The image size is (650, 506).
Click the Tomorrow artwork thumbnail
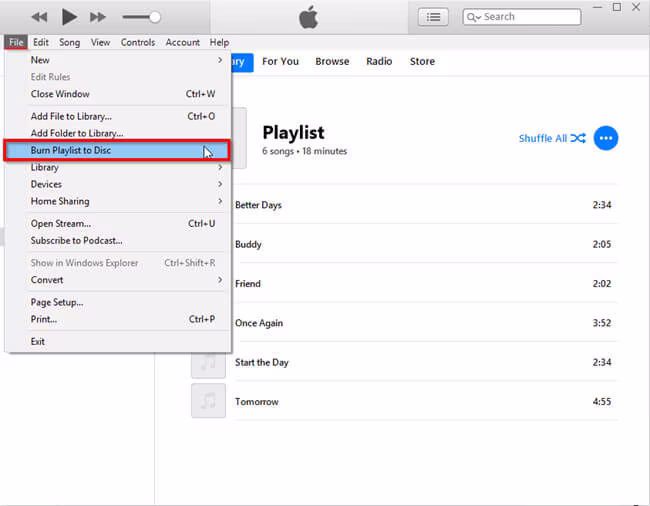coord(208,401)
